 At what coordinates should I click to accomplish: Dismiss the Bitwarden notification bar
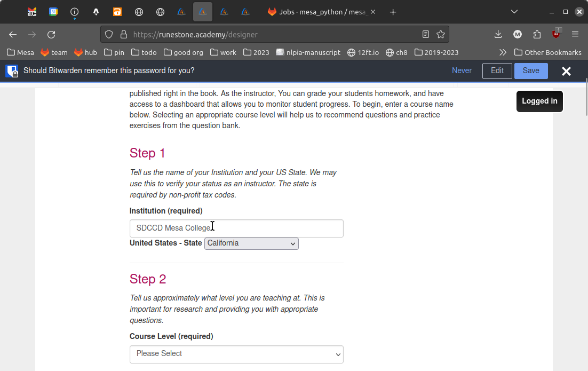pos(566,71)
